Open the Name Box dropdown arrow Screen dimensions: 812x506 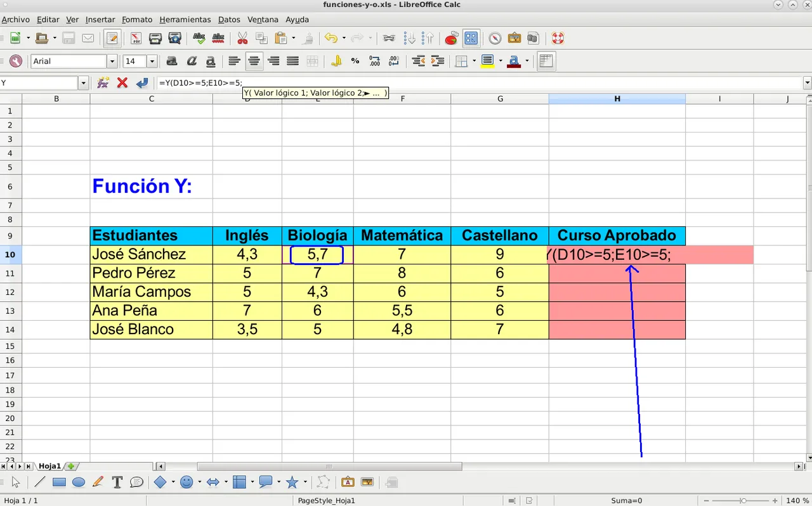coord(83,82)
